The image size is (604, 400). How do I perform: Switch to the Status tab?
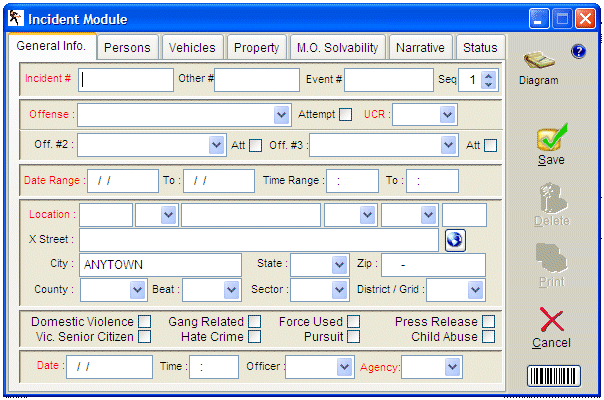click(480, 48)
